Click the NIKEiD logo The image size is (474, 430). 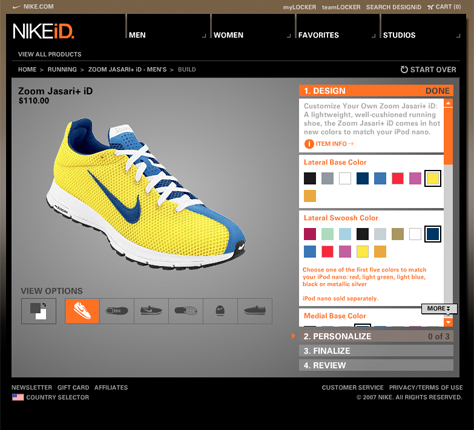[44, 31]
